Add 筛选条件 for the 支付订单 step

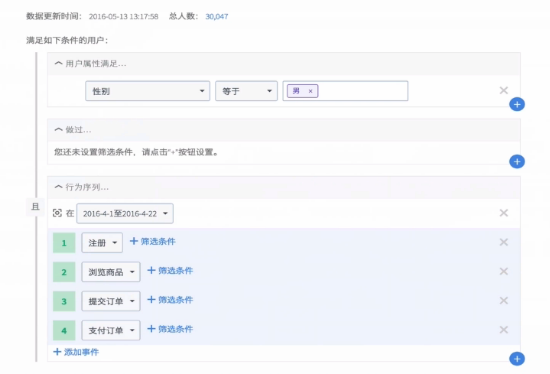[x=170, y=329]
